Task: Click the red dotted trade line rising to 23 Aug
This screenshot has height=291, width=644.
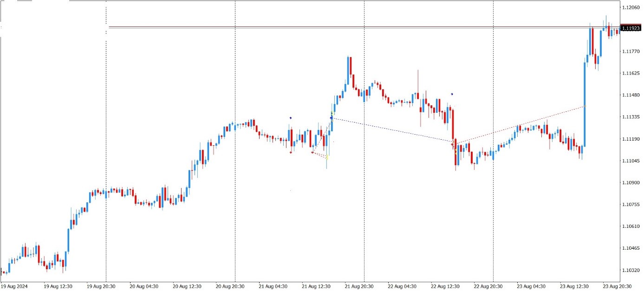Action: click(x=520, y=124)
